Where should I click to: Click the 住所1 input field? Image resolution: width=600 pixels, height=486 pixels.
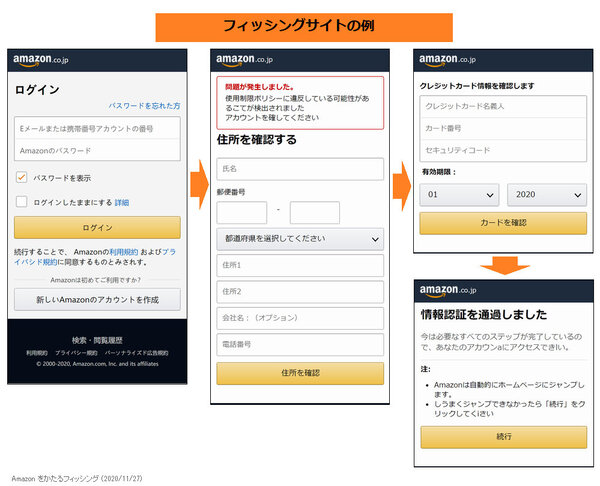click(300, 265)
